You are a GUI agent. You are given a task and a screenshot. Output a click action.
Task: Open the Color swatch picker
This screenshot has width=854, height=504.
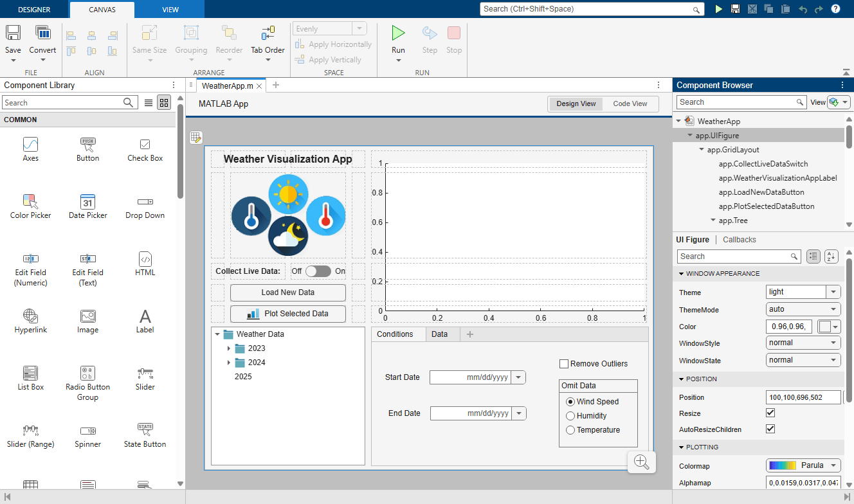(x=829, y=327)
